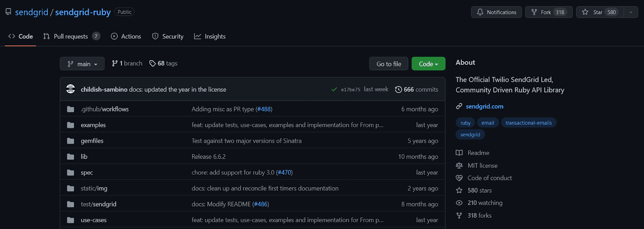Open commit history via 666 commits
This screenshot has height=229, width=644.
pyautogui.click(x=417, y=89)
